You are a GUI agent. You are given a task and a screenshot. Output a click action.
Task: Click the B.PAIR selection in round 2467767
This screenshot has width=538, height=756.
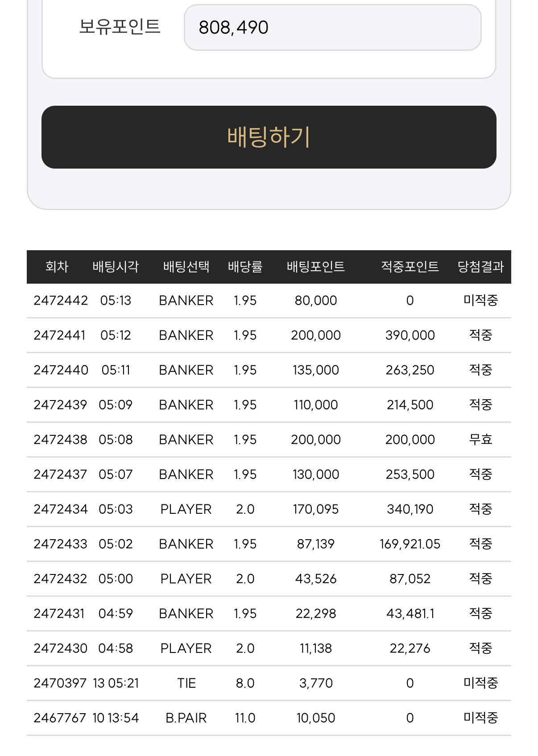tap(186, 718)
